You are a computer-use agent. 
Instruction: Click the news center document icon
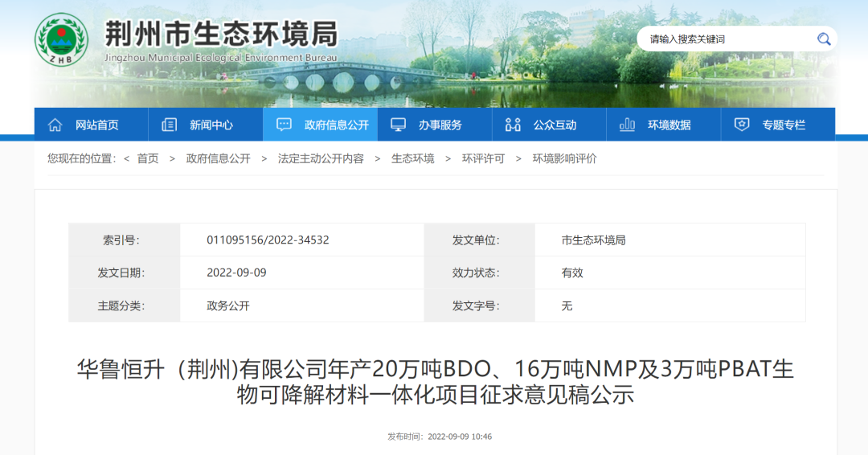pyautogui.click(x=170, y=125)
